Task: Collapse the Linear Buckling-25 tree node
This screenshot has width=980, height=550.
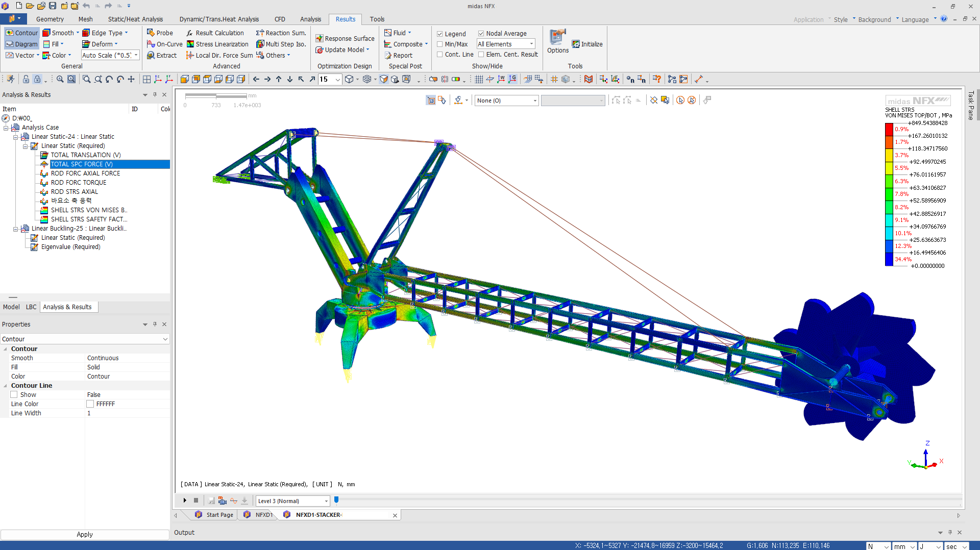Action: [x=16, y=229]
